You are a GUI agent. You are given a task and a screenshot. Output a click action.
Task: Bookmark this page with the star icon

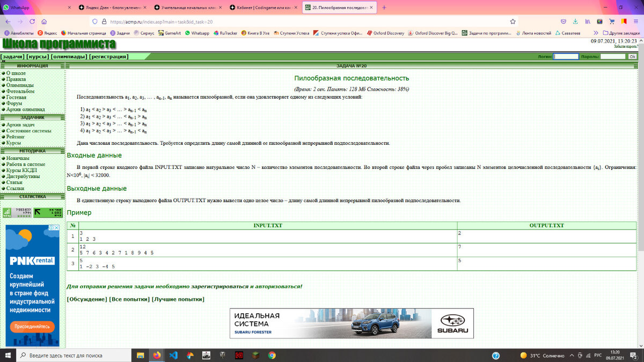[x=513, y=21]
